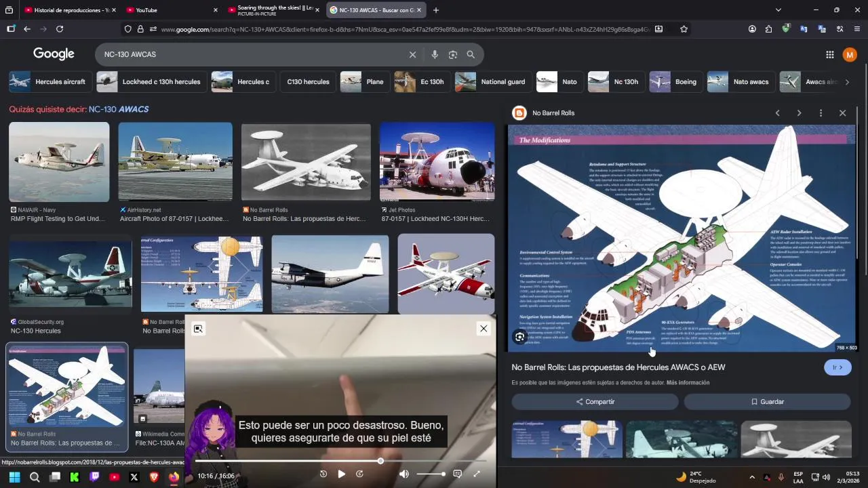Image resolution: width=868 pixels, height=488 pixels.
Task: Open the Firefox View button
Action: tap(9, 10)
